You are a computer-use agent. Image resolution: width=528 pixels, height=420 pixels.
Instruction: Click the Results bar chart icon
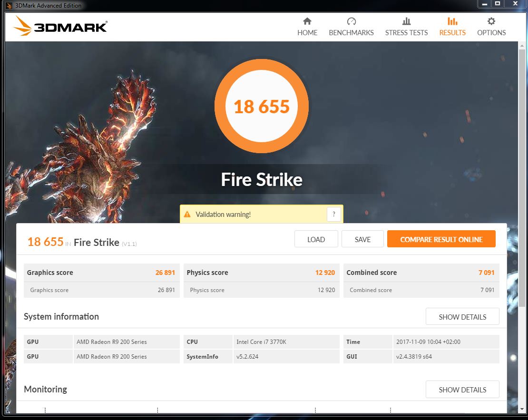[x=452, y=21]
